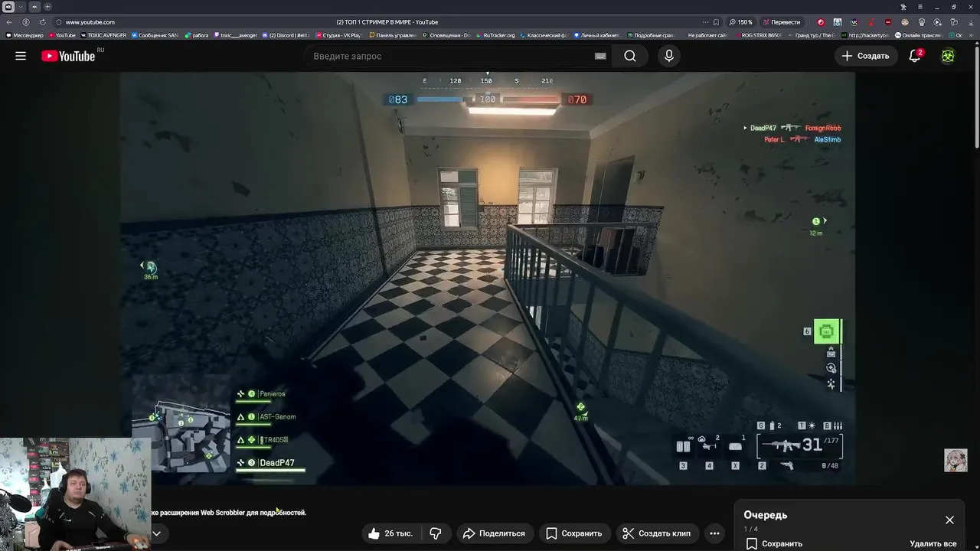The image size is (980, 551).
Task: Click the 'Создать' create button
Action: [865, 56]
